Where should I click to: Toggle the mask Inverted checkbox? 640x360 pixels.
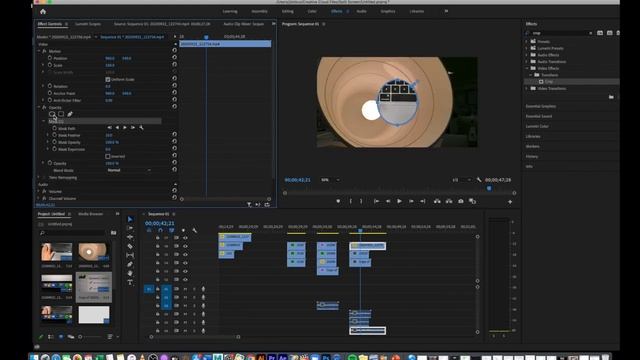(108, 156)
